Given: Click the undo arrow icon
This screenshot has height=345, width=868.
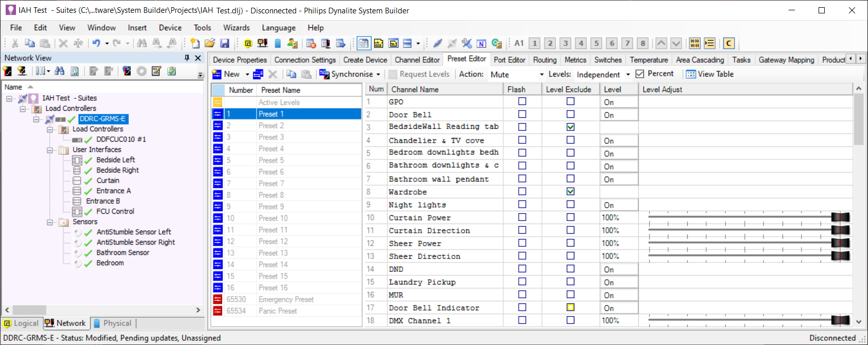Looking at the screenshot, I should tap(96, 43).
